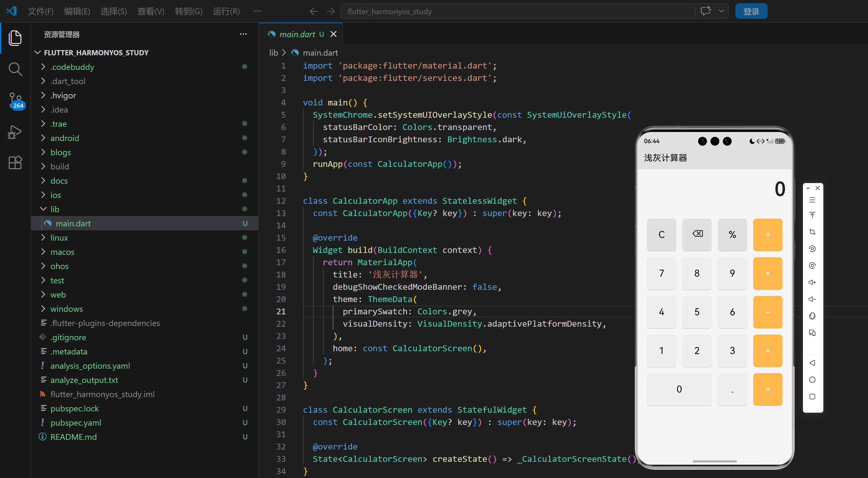The height and width of the screenshot is (478, 868).
Task: Open Source Control view with 264 badge
Action: pos(15,101)
